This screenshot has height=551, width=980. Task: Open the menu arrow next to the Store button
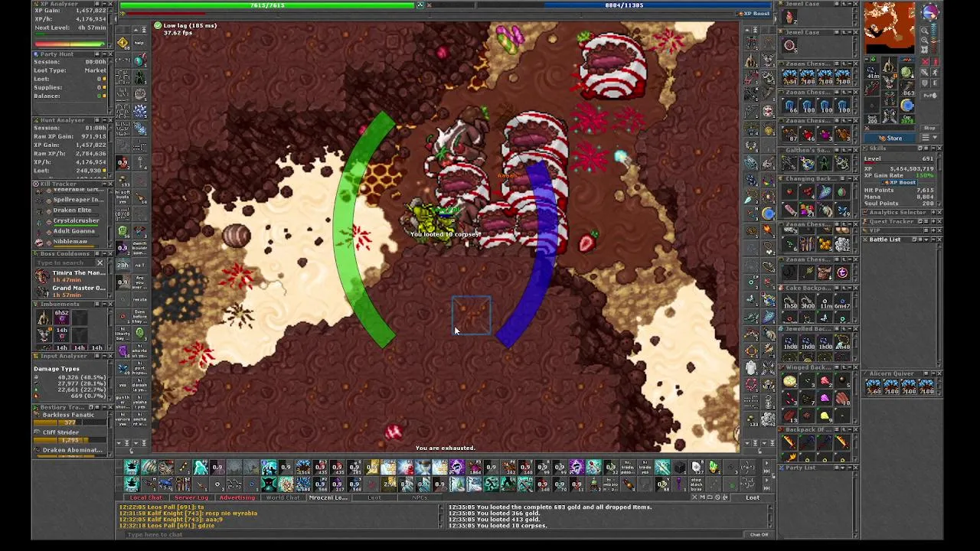pyautogui.click(x=935, y=137)
